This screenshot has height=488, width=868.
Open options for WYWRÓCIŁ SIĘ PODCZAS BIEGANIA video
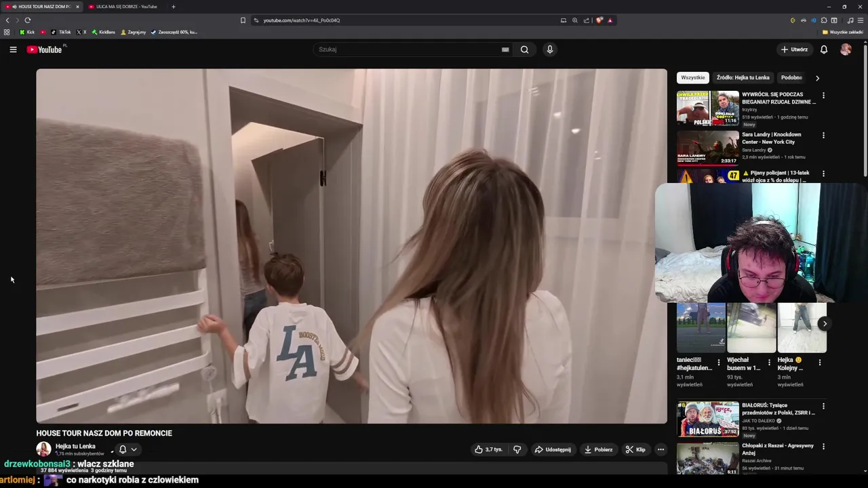(823, 96)
